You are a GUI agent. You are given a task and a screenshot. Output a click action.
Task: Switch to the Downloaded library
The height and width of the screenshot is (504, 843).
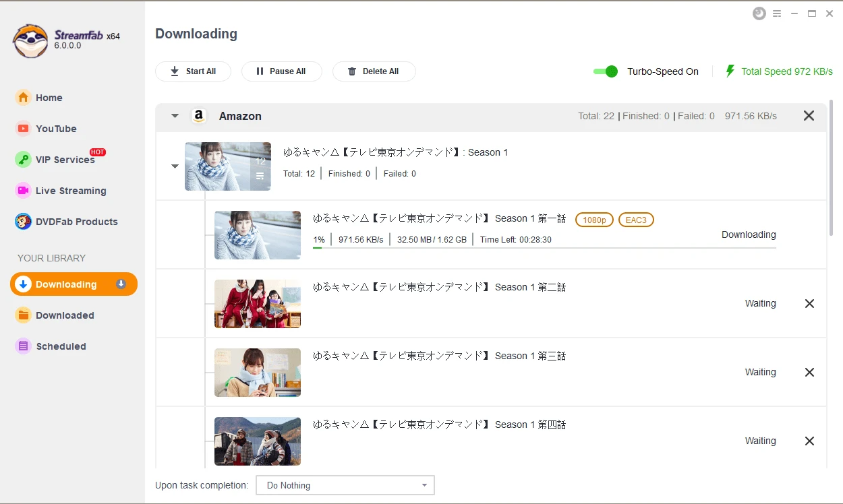tap(65, 315)
